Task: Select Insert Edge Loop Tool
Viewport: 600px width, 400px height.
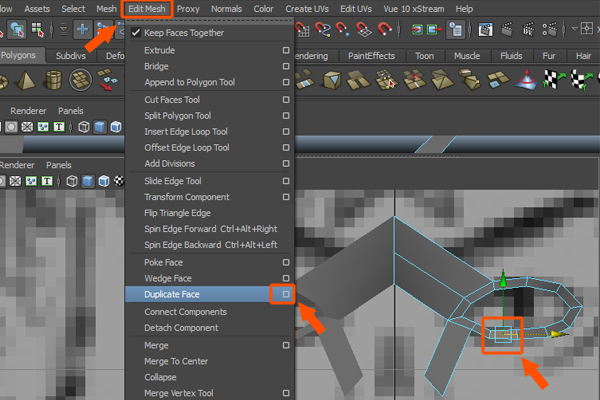Action: coord(186,132)
